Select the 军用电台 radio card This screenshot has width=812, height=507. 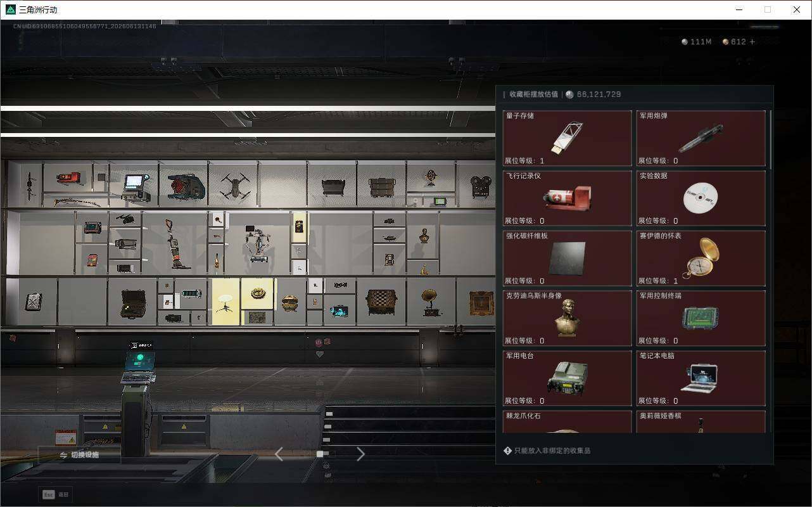567,378
